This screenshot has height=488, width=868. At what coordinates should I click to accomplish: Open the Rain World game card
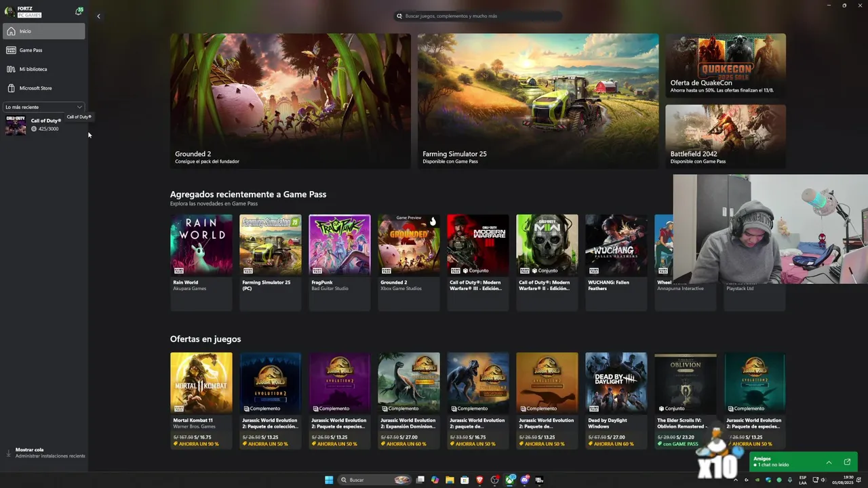(x=201, y=262)
